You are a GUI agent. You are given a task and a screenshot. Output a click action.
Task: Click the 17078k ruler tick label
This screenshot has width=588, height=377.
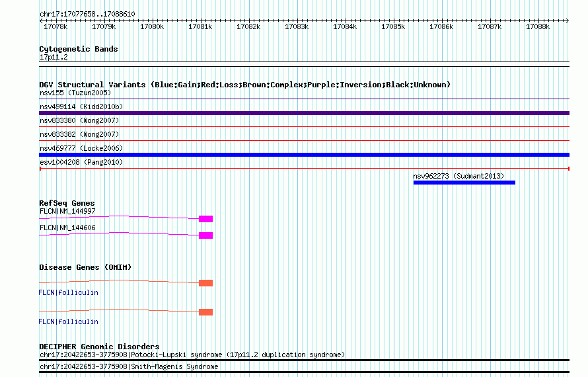coord(55,26)
